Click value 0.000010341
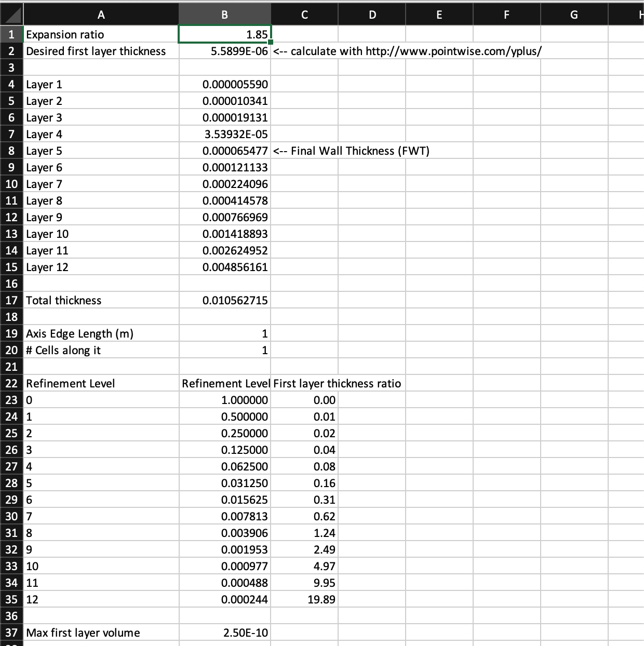The image size is (644, 646). click(225, 101)
